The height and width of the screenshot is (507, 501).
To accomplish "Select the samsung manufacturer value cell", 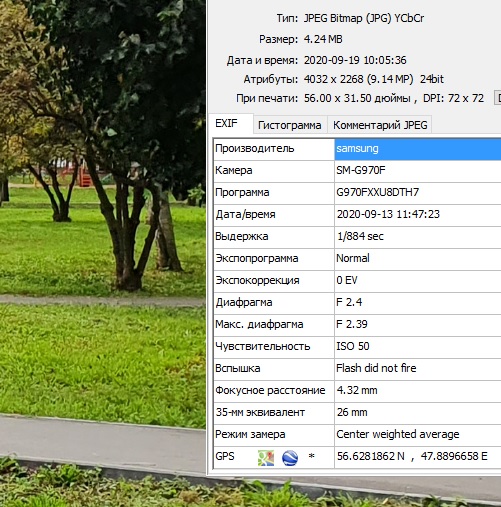I will click(418, 149).
